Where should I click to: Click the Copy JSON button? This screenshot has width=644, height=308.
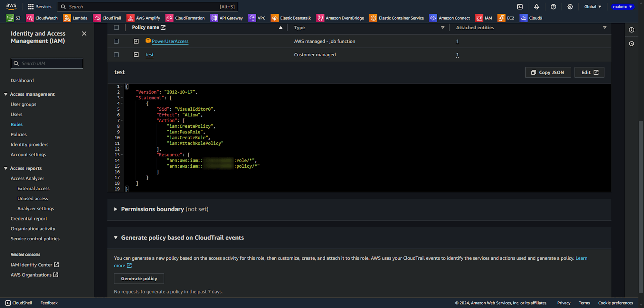548,72
